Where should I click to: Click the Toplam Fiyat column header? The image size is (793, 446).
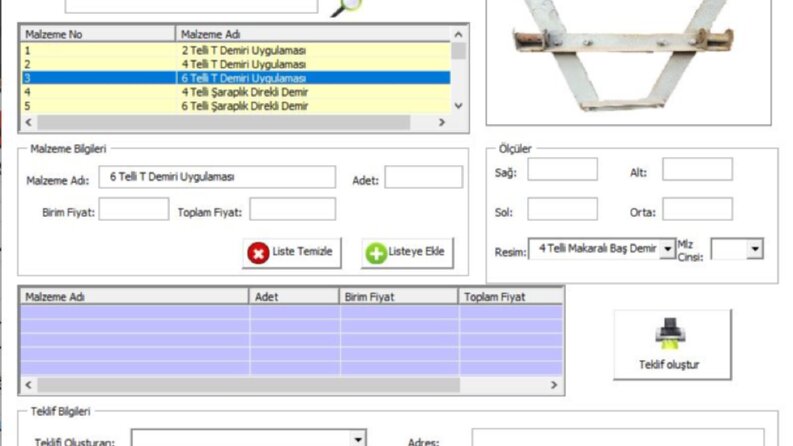pyautogui.click(x=510, y=297)
